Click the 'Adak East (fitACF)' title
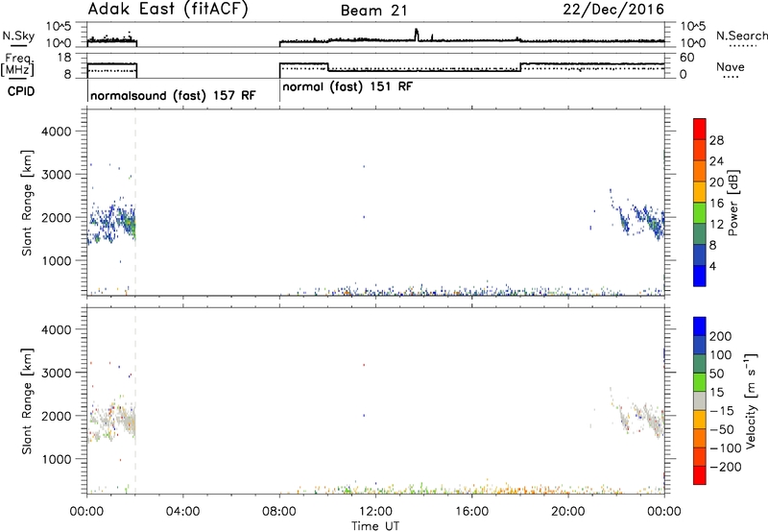This screenshot has height=532, width=768. coord(168,10)
